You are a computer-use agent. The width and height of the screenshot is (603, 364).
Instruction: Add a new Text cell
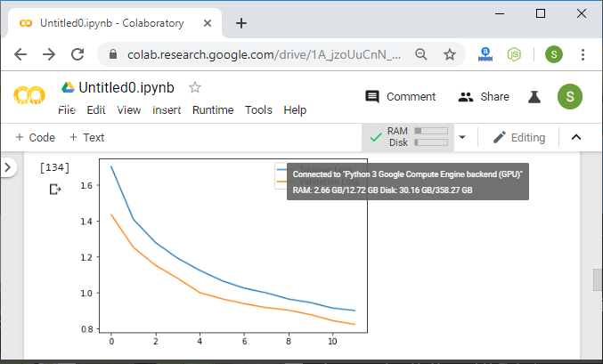[x=87, y=137]
